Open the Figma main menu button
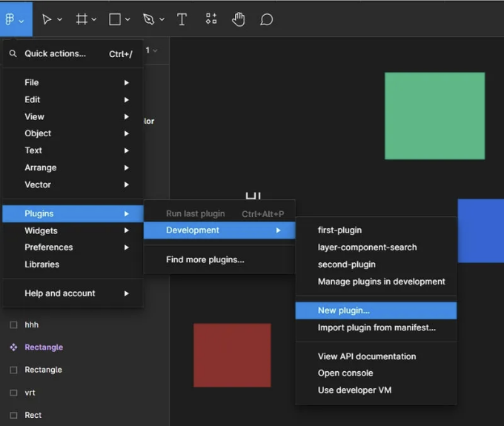Image resolution: width=504 pixels, height=426 pixels. pos(16,19)
